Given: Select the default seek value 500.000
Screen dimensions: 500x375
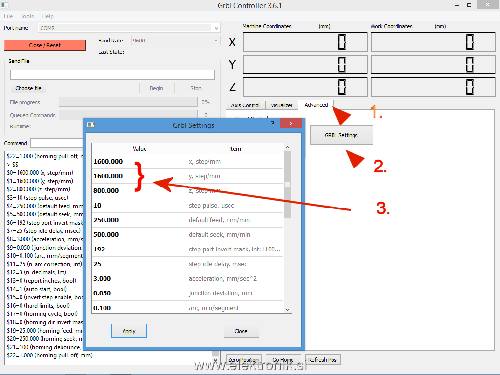Looking at the screenshot, I should pos(106,235).
